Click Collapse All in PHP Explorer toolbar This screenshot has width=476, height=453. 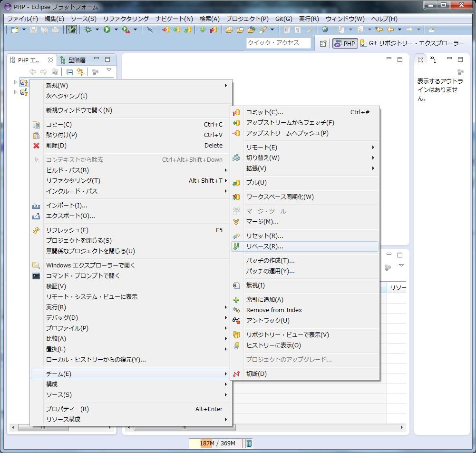pyautogui.click(x=69, y=72)
